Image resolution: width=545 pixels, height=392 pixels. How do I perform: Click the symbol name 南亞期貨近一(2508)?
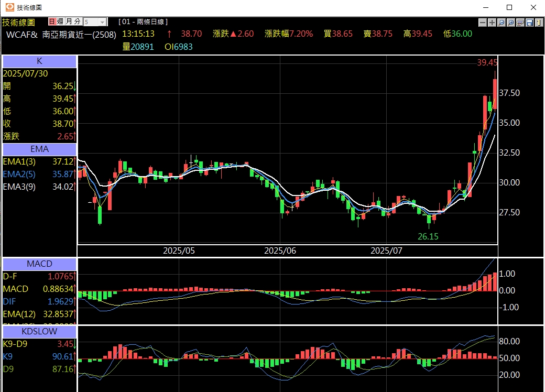click(x=79, y=35)
